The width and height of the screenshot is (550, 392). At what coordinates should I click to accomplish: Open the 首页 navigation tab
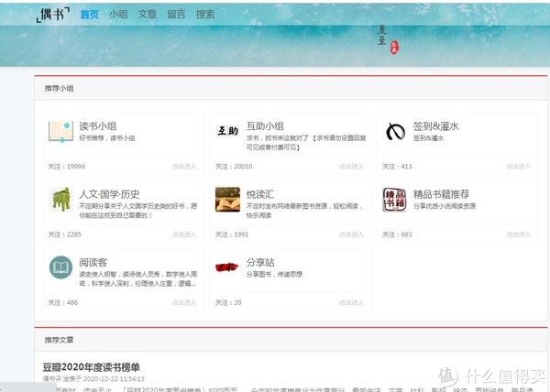pos(90,15)
